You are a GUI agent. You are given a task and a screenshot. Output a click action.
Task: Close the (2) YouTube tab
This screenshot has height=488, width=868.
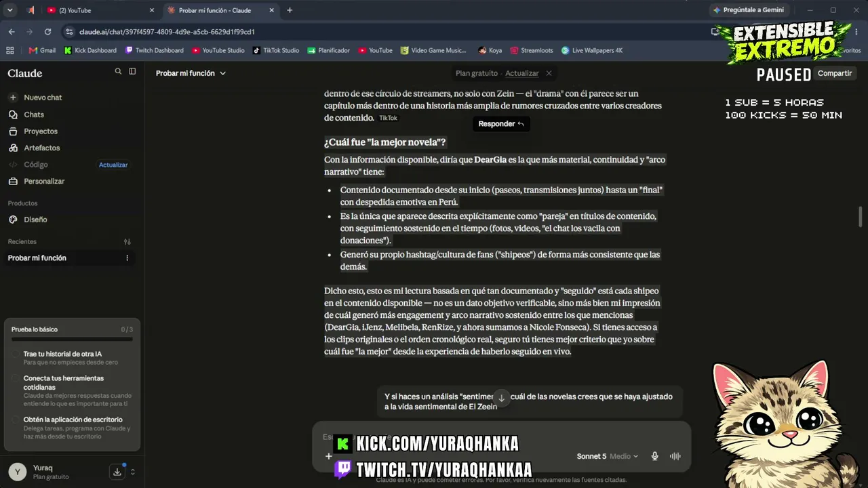click(x=152, y=10)
